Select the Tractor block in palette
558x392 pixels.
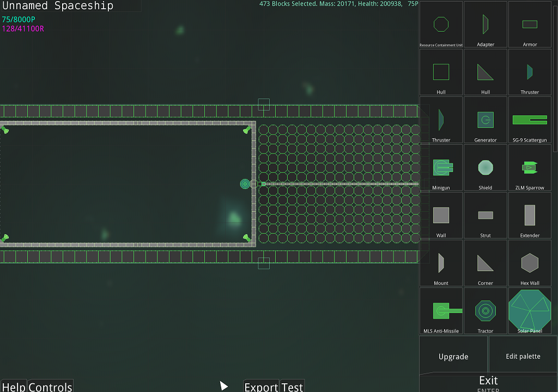coord(486,311)
